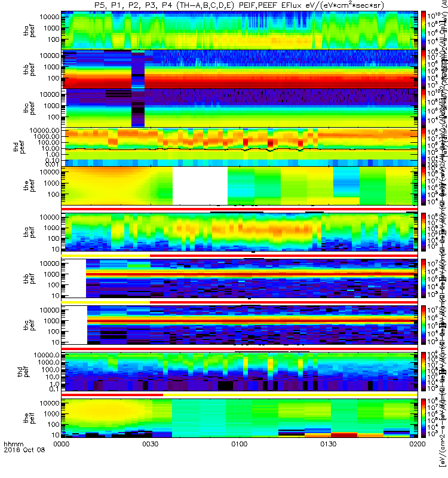Click the "0130" time axis label
This screenshot has width=448, height=478.
coord(328,444)
